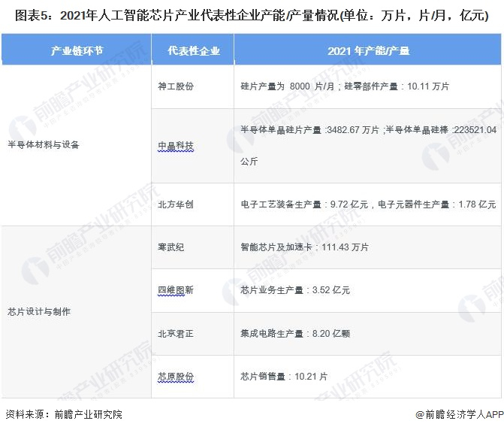Image resolution: width=504 pixels, height=430 pixels.
Task: Click 电子工艺装备生产量 9.72 亿元 cell
Action: click(x=368, y=204)
